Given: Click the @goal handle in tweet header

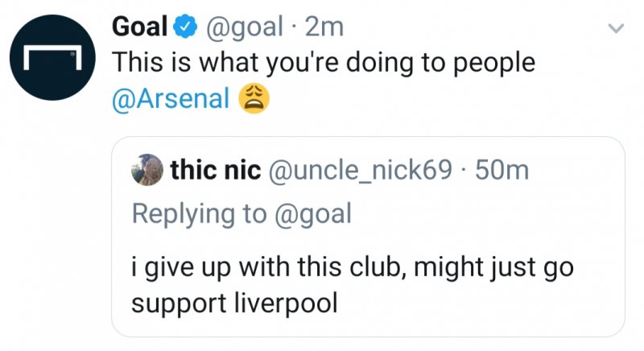Looking at the screenshot, I should tap(244, 27).
